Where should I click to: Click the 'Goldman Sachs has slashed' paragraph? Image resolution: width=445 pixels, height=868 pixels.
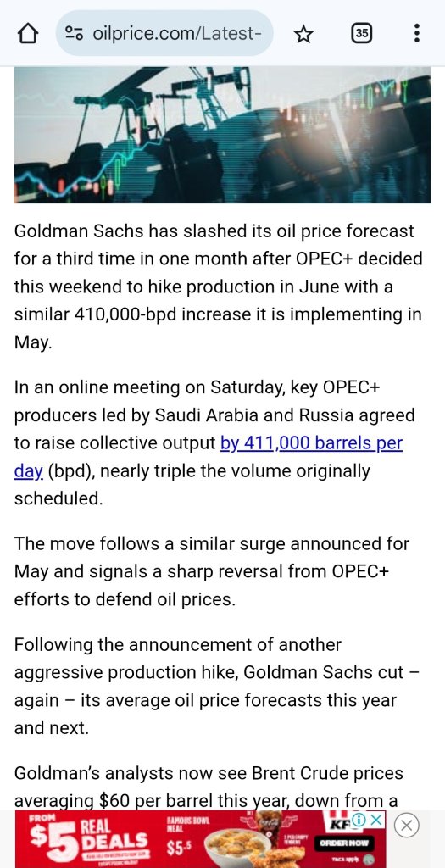(219, 287)
